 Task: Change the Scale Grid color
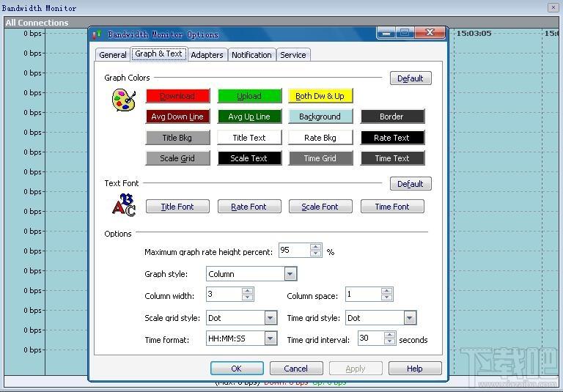tap(177, 158)
